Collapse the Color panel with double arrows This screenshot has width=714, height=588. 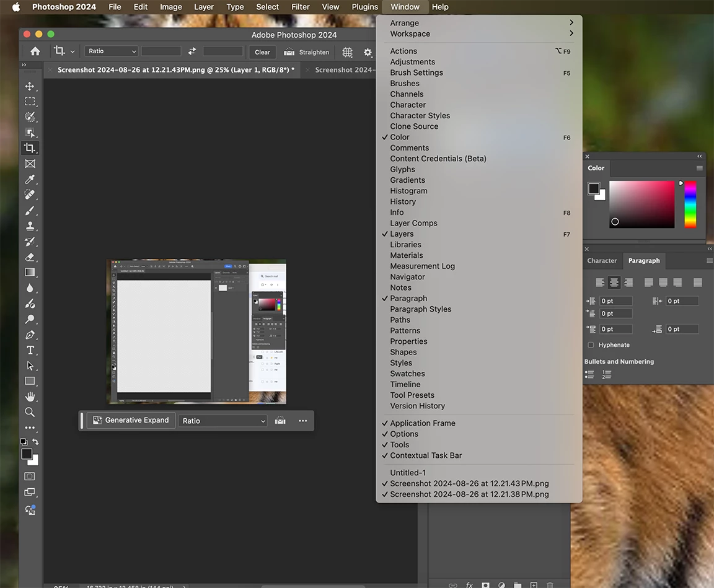(x=699, y=156)
